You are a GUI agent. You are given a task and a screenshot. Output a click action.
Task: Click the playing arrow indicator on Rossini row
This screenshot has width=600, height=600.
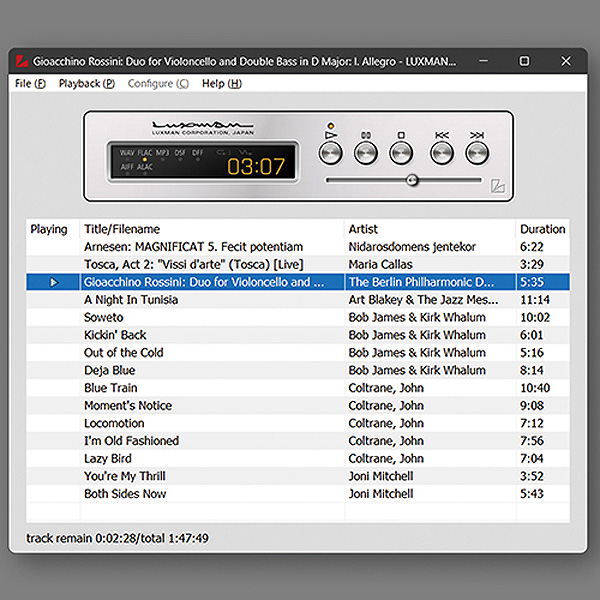(x=54, y=282)
